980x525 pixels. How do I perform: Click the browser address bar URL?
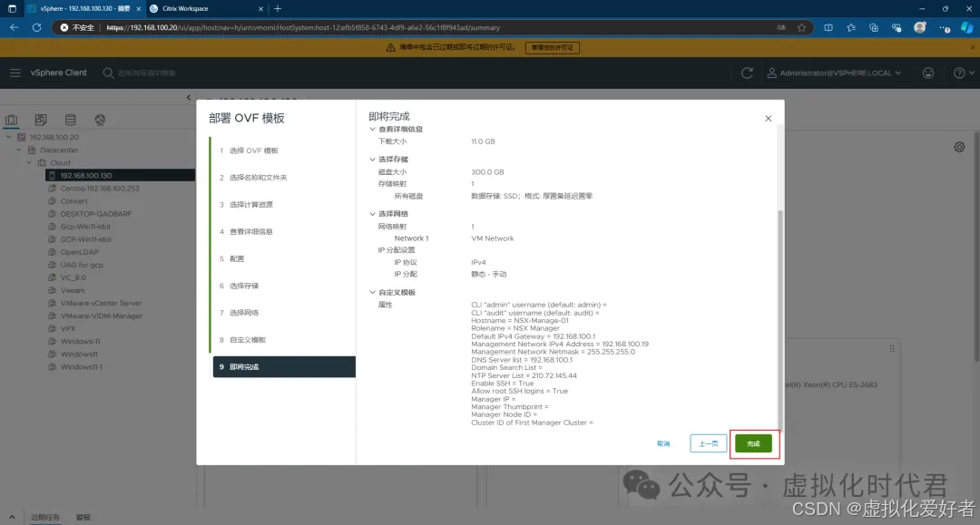point(303,27)
